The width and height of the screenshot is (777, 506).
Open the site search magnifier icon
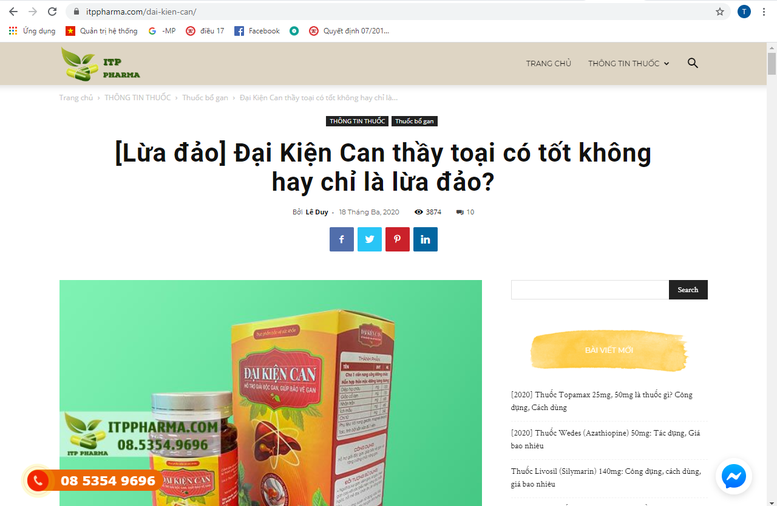(693, 63)
